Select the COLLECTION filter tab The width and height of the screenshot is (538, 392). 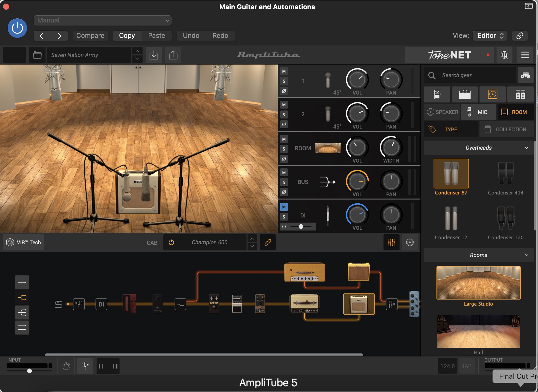click(506, 130)
